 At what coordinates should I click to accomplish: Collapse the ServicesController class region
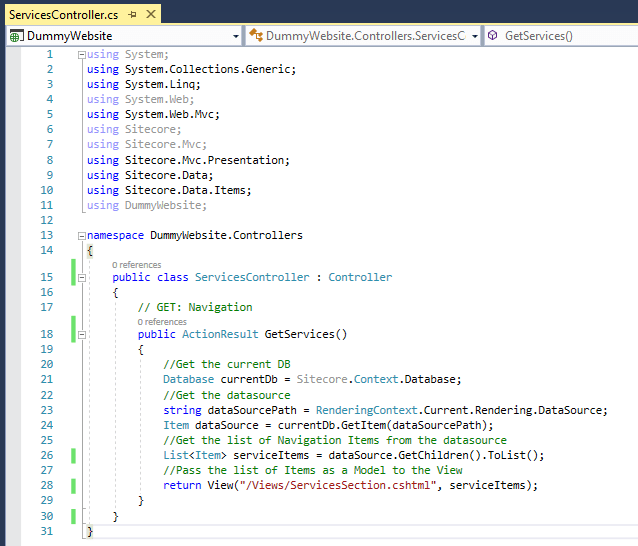click(82, 277)
